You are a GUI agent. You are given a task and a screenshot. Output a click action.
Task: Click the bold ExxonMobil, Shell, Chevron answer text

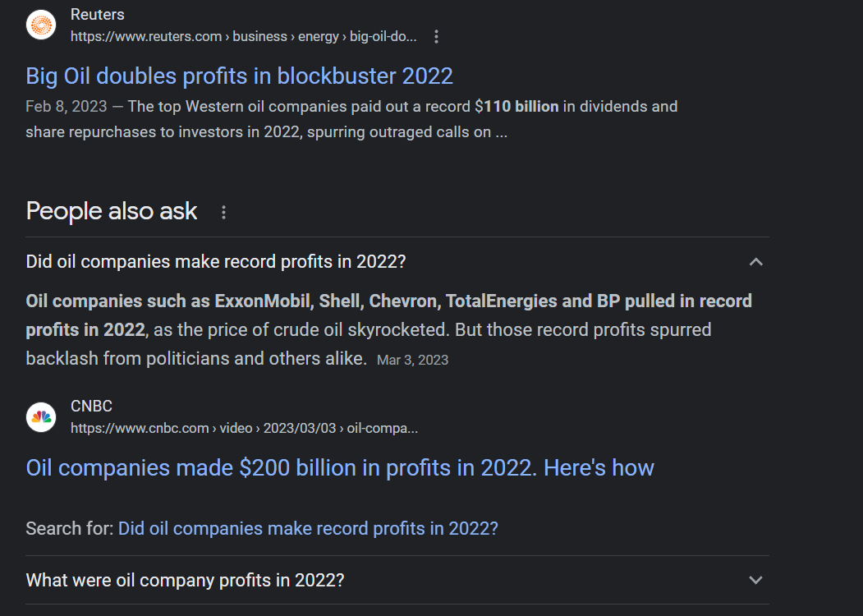[x=388, y=315]
